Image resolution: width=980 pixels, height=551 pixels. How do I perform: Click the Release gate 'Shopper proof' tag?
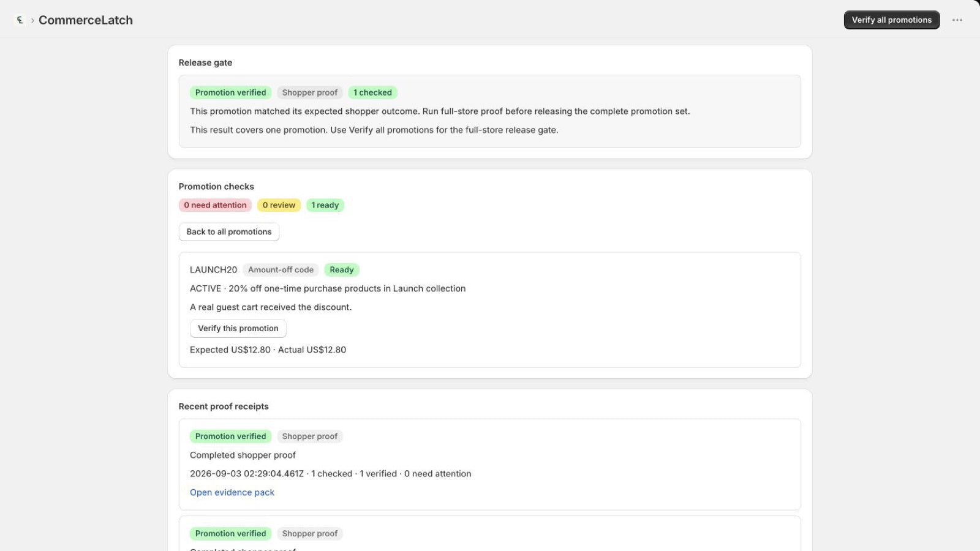310,93
